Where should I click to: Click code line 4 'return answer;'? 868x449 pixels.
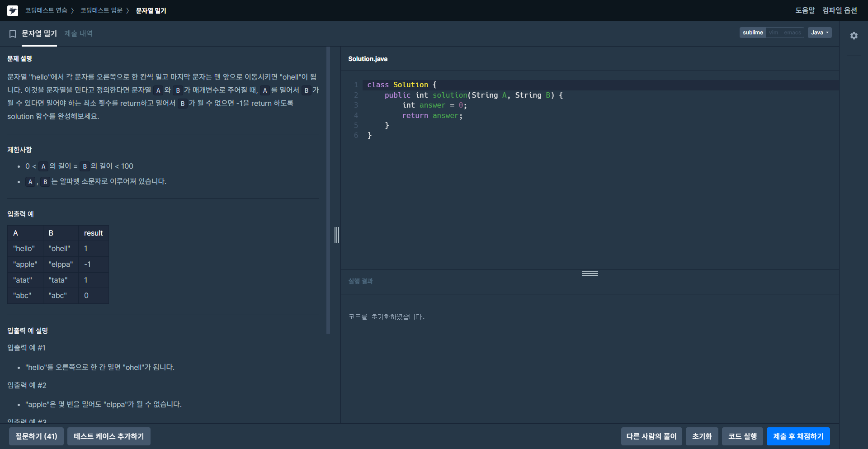432,116
